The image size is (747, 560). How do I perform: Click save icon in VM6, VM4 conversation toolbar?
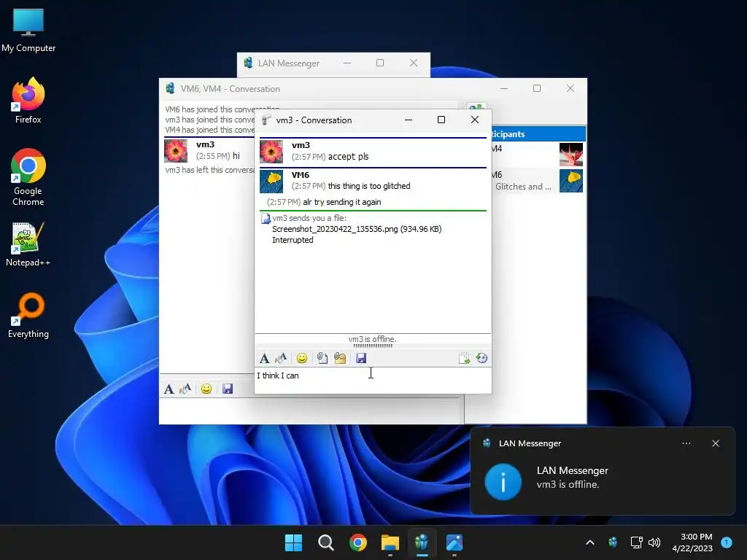(228, 389)
